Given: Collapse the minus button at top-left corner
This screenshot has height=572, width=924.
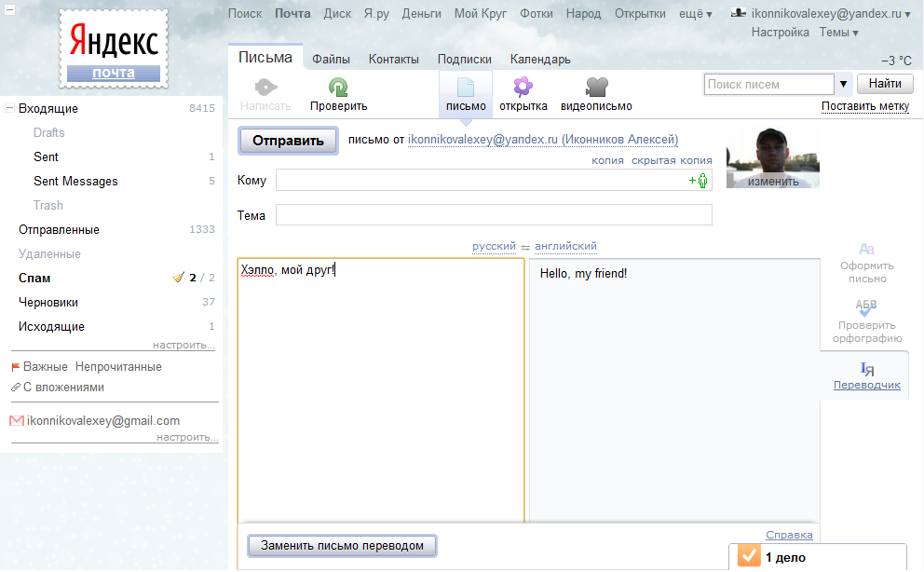Looking at the screenshot, I should 9,9.
